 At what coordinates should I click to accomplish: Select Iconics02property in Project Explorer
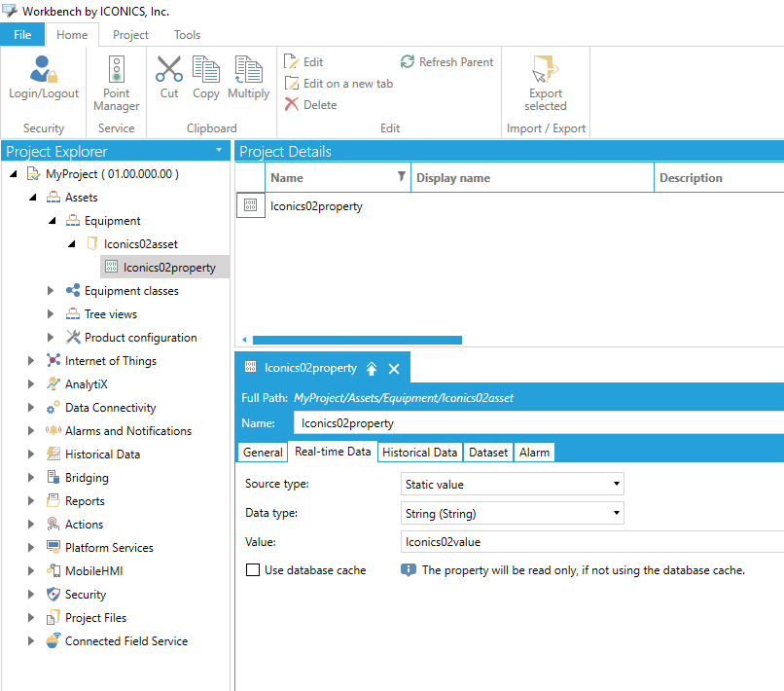pos(165,268)
